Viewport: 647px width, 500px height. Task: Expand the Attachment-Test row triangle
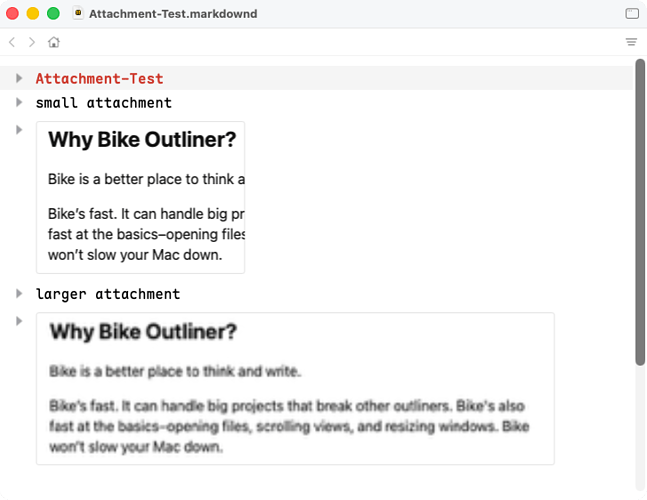(19, 78)
